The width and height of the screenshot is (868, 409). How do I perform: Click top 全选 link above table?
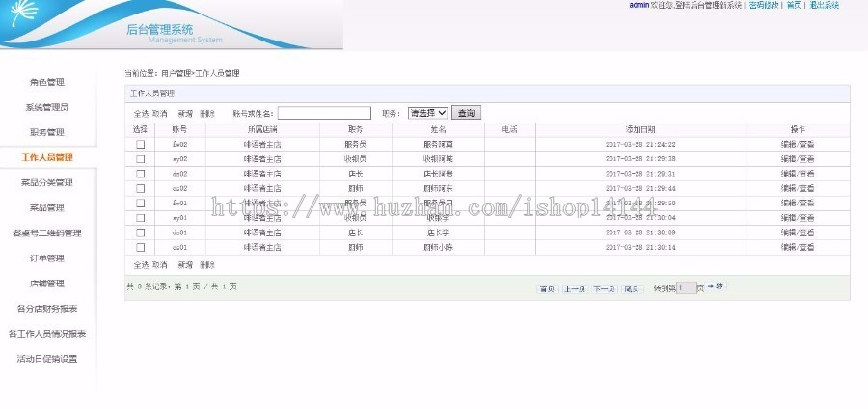click(141, 114)
